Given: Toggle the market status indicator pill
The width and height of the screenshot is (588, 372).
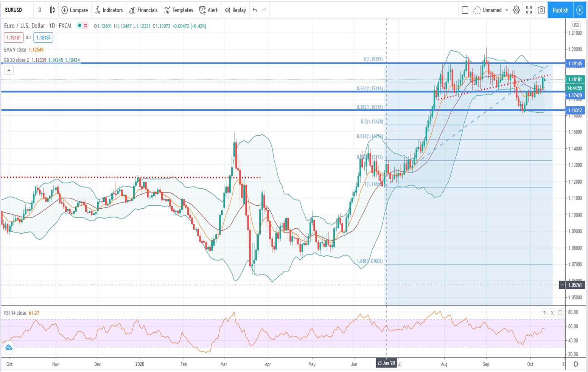Looking at the screenshot, I should (82, 26).
